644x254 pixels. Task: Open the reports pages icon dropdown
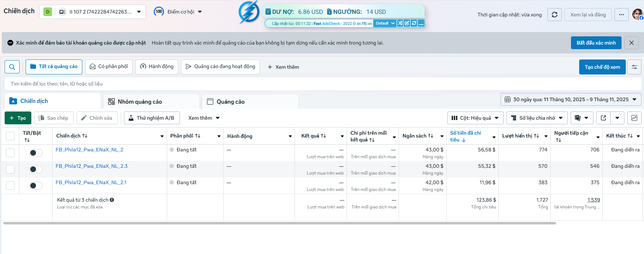[x=582, y=118]
